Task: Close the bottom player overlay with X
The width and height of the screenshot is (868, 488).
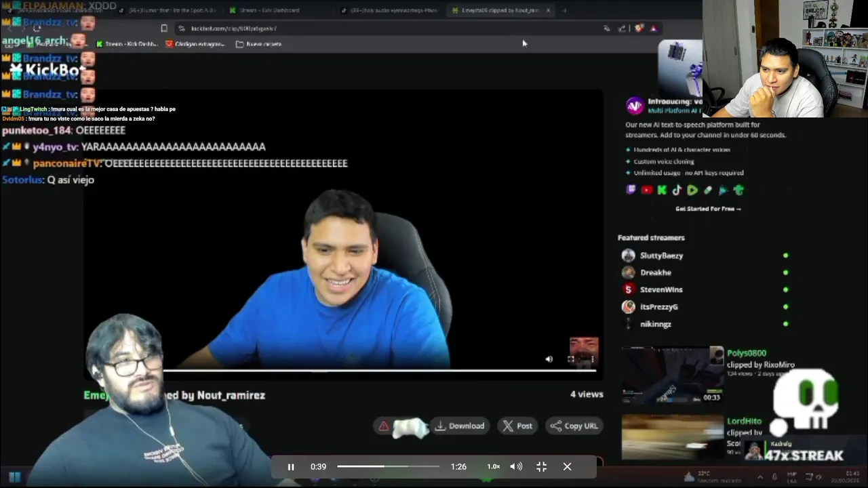Action: point(567,466)
